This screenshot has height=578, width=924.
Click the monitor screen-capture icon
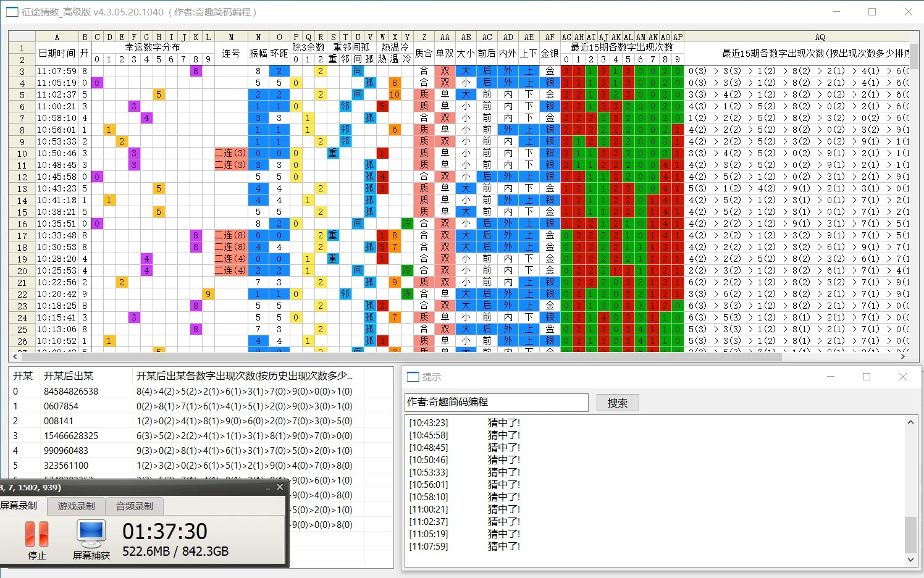91,534
